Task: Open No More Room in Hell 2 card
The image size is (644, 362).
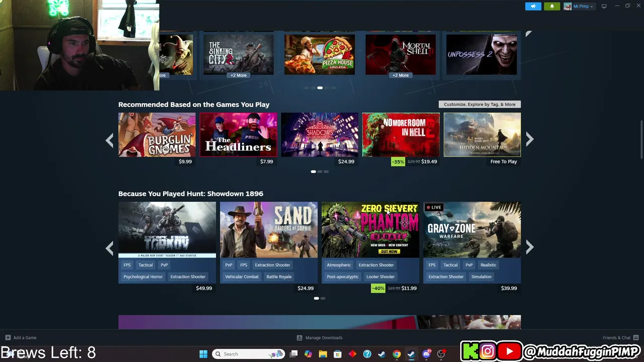Action: (401, 135)
